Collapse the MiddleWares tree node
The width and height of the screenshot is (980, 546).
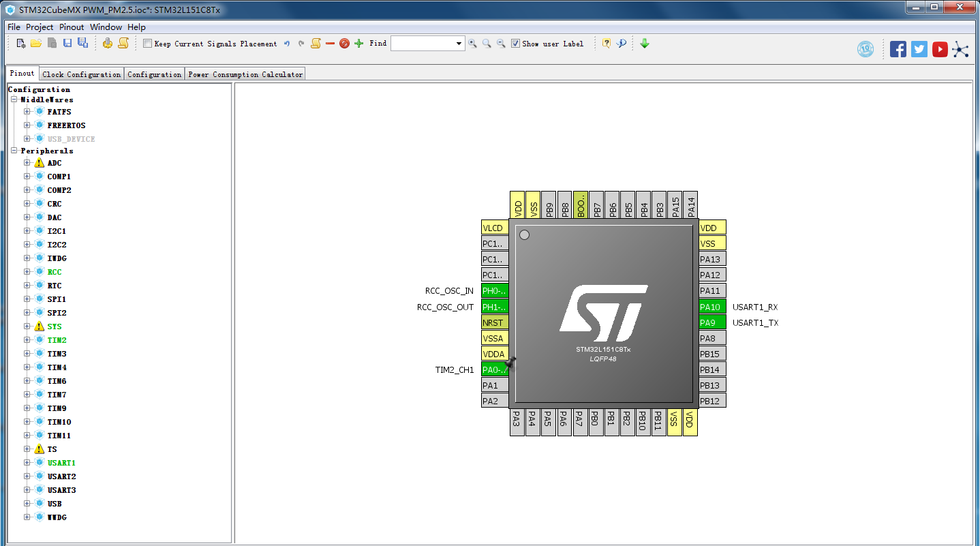pyautogui.click(x=14, y=100)
